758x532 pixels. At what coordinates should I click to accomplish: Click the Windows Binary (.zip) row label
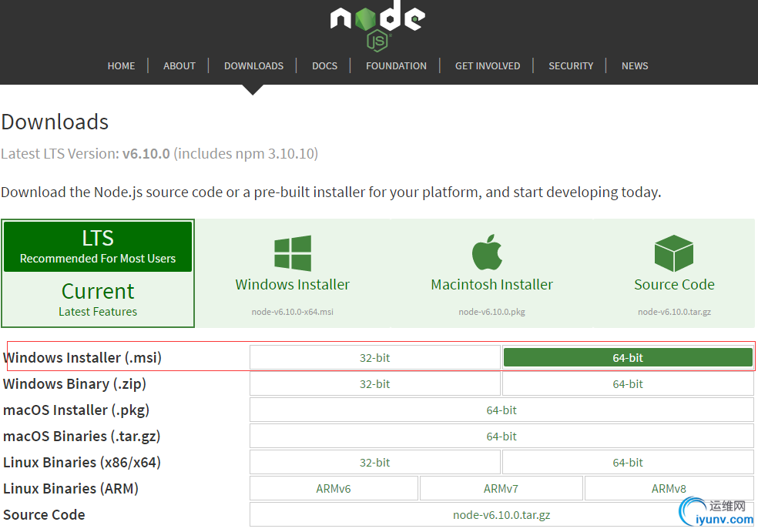[75, 383]
